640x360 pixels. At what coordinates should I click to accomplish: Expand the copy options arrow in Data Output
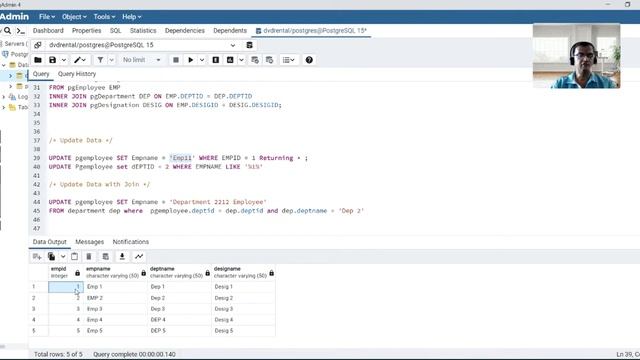[x=63, y=256]
